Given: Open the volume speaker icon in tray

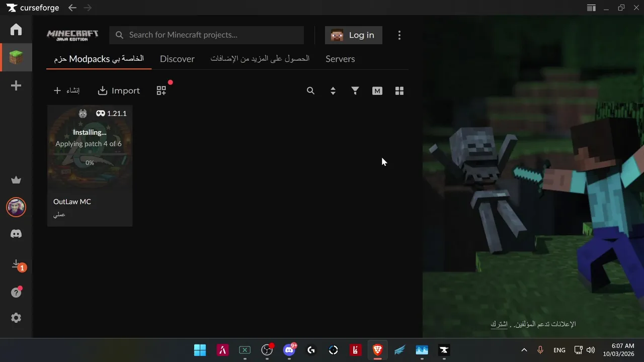Looking at the screenshot, I should point(591,350).
